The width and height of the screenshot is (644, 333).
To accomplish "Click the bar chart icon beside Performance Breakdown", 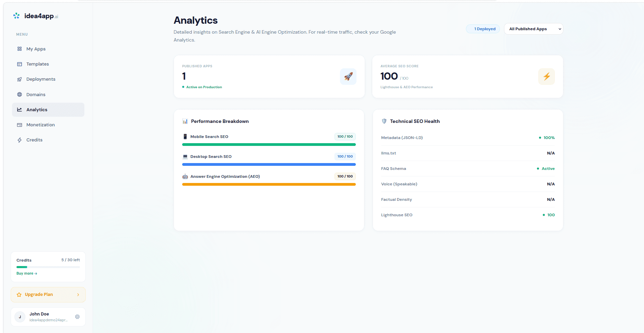I will tap(185, 121).
